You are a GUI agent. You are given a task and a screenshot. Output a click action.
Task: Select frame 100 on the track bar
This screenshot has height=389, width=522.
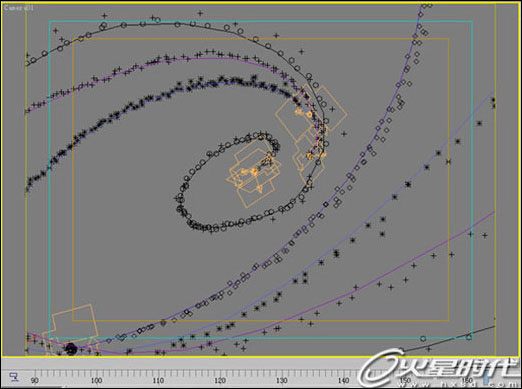click(x=96, y=380)
